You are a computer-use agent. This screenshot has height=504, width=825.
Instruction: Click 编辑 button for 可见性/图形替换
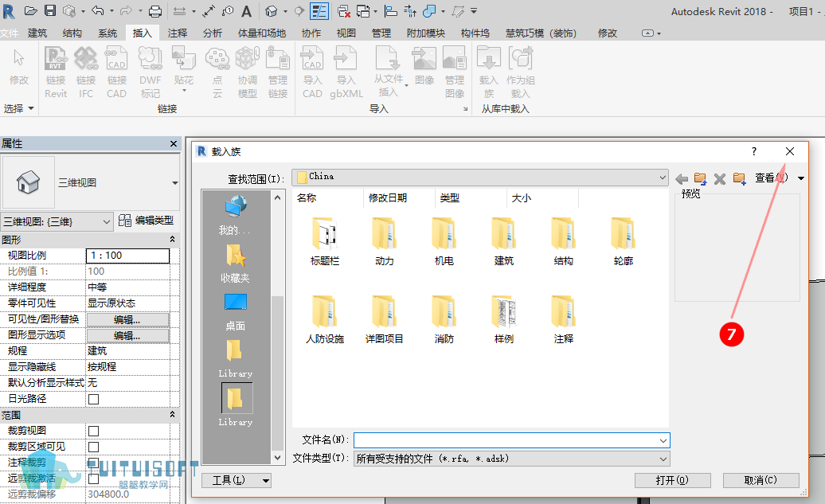[127, 320]
